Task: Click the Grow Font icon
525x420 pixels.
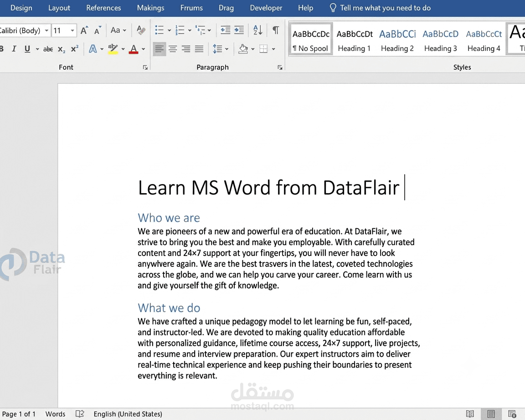Action: pos(84,31)
